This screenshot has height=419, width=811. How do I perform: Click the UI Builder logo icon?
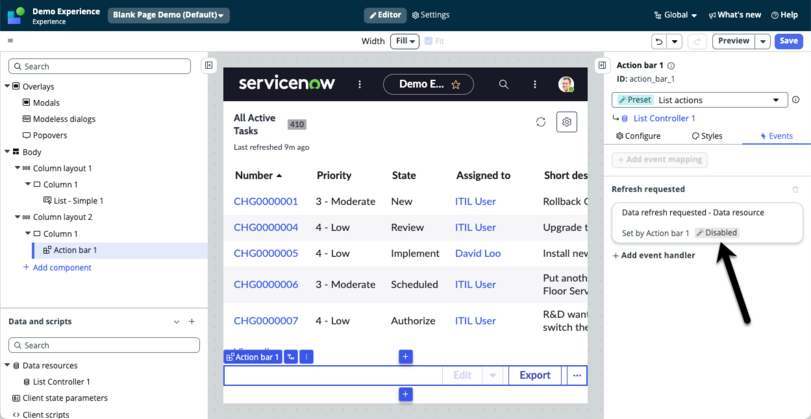[16, 16]
